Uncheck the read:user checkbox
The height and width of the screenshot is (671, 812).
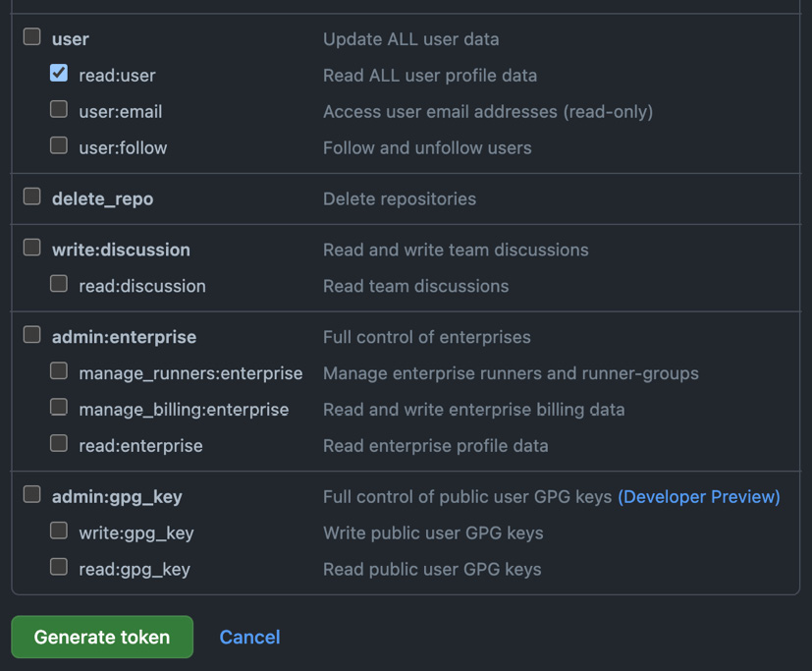pyautogui.click(x=58, y=74)
